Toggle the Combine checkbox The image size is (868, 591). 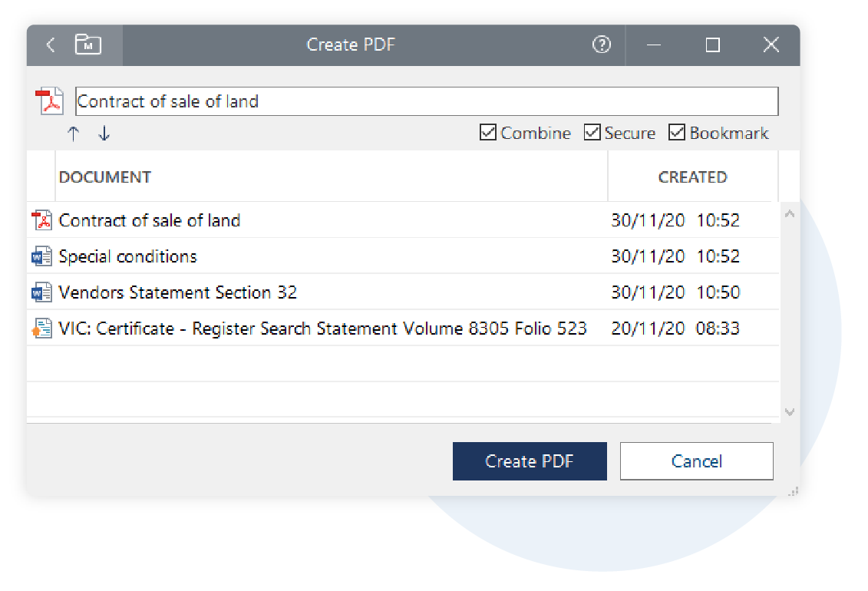coord(487,133)
